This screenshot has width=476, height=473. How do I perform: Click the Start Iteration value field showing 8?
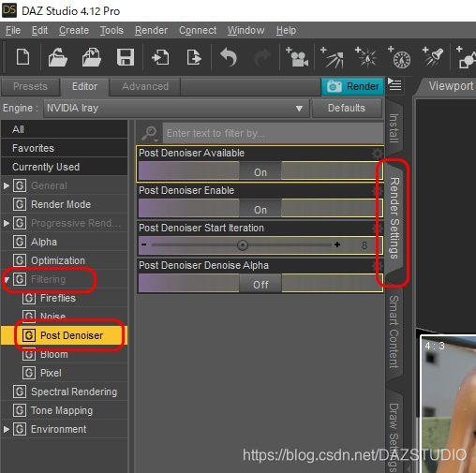(364, 245)
